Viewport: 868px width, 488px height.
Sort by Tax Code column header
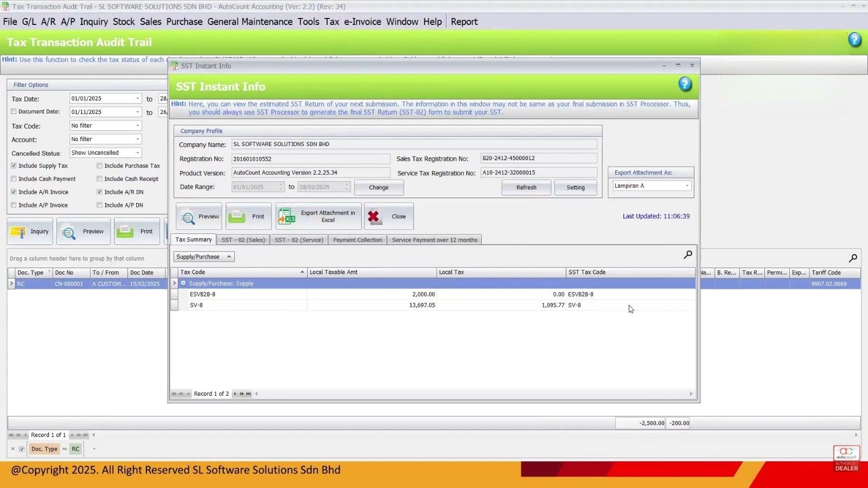point(242,272)
